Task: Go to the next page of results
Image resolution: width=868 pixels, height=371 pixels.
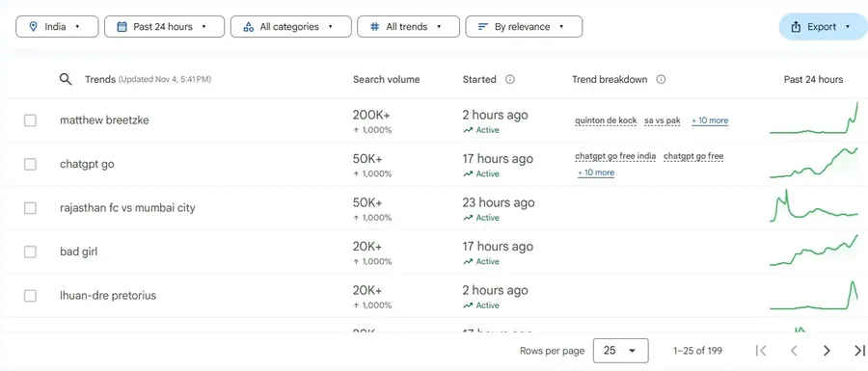Action: pos(827,351)
